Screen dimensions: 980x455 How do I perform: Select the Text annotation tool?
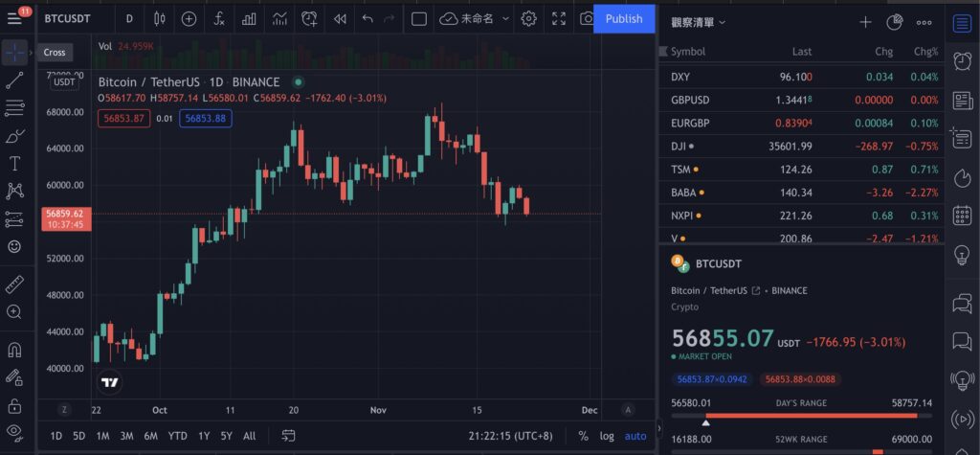point(14,164)
